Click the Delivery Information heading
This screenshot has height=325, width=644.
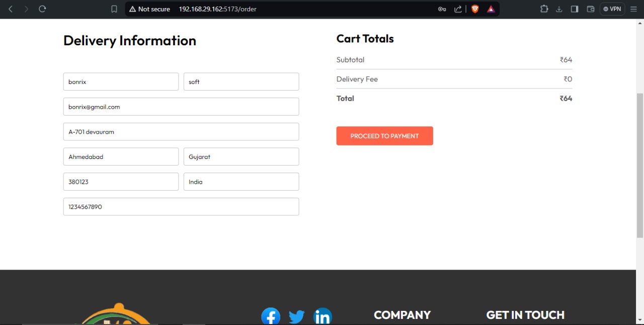click(130, 41)
